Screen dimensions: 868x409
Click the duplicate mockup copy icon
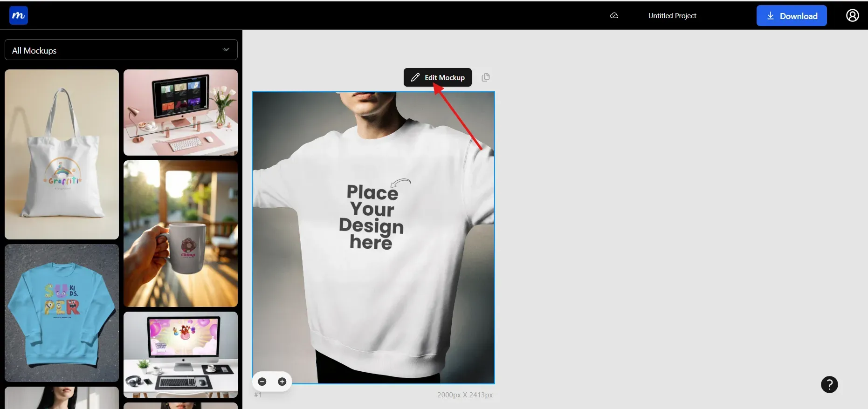(486, 77)
